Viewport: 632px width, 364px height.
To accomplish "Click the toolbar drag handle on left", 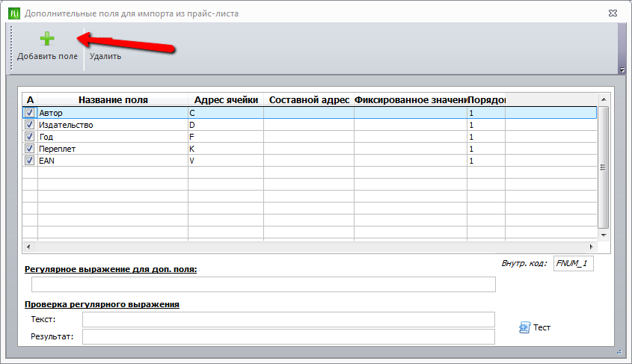I will click(11, 49).
